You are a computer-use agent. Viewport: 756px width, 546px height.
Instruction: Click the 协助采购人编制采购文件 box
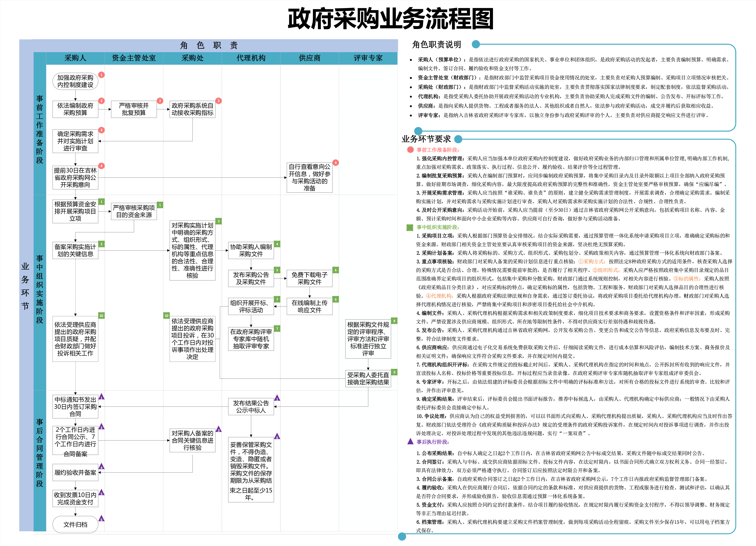pos(251,250)
